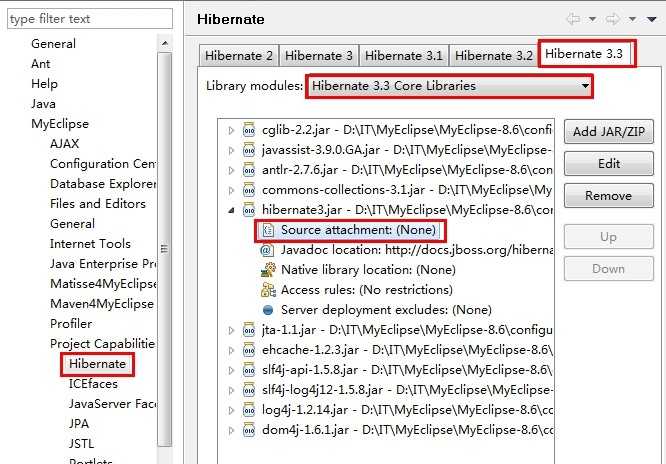Select MyEclipse in the preferences tree
Viewport: 666px width, 464px height.
pos(60,124)
